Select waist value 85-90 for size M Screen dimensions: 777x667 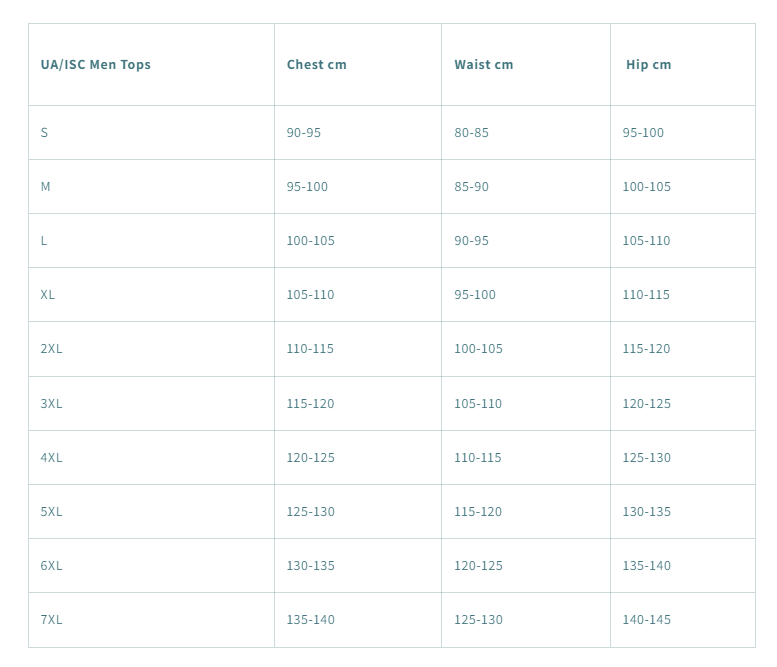point(471,187)
